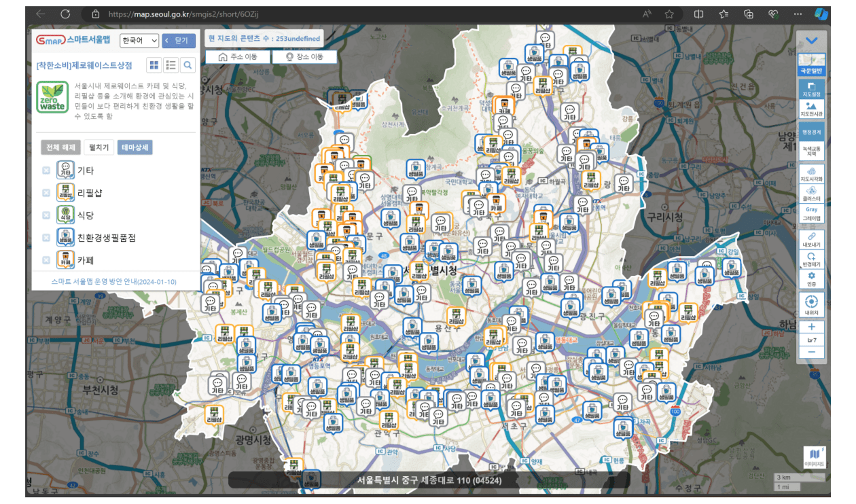Click the zero waste theme thumbnail

coord(52,96)
